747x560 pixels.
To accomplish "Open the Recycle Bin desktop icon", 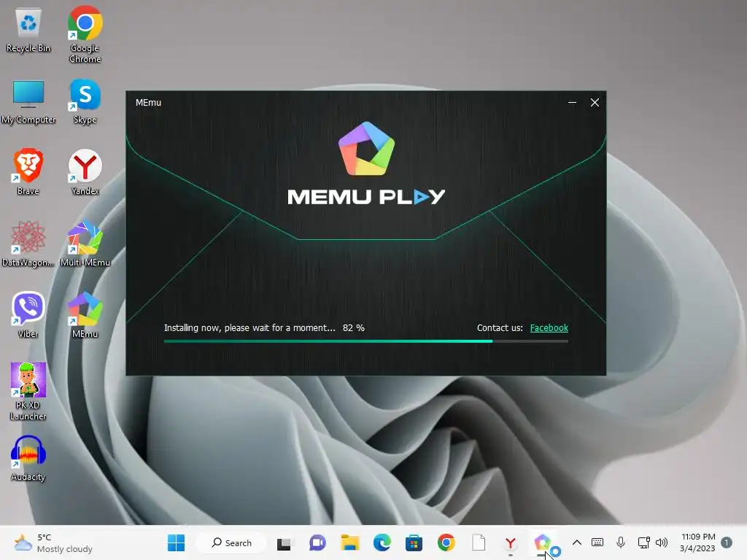I will point(28,31).
